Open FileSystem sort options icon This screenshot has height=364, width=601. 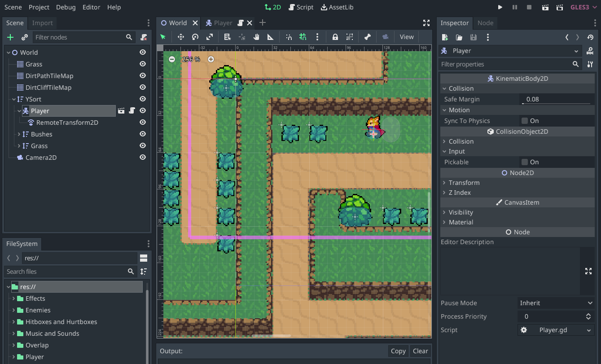pyautogui.click(x=144, y=272)
